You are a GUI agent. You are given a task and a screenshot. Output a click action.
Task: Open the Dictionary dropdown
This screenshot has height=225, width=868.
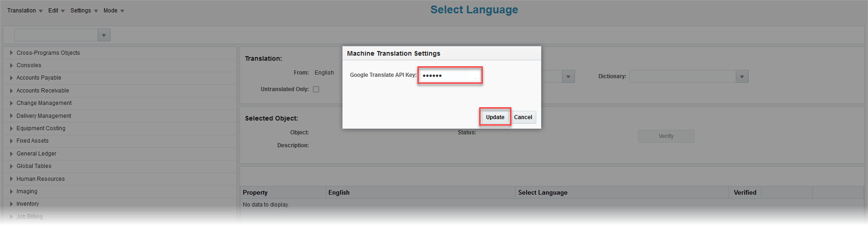tap(742, 76)
